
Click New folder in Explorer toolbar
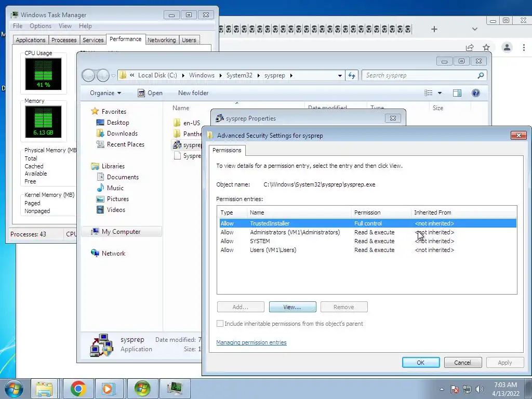click(193, 93)
